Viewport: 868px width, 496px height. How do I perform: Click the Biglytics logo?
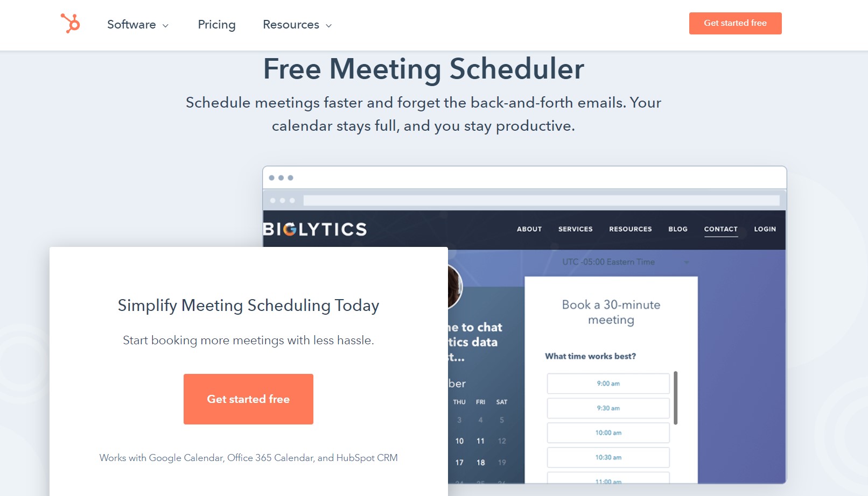315,229
